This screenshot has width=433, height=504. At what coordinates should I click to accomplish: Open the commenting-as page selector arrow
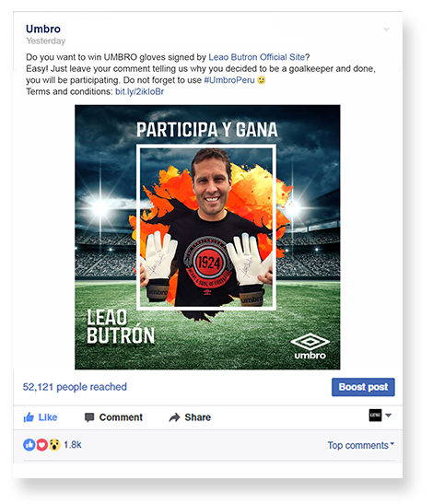(388, 416)
